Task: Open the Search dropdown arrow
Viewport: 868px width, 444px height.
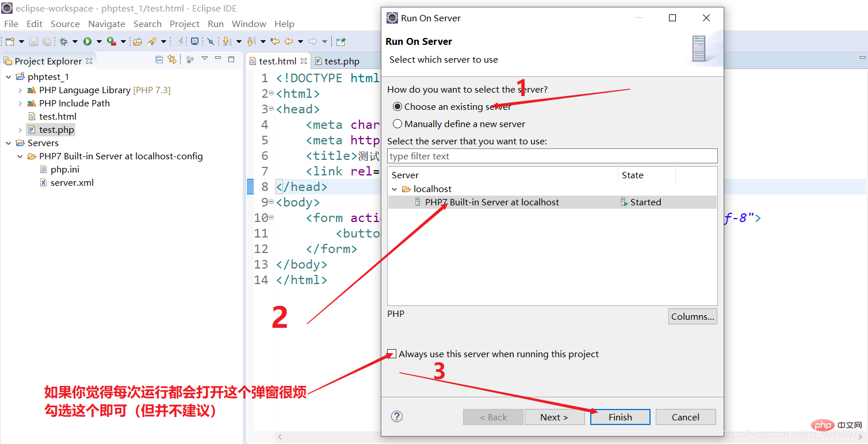Action: point(163,41)
